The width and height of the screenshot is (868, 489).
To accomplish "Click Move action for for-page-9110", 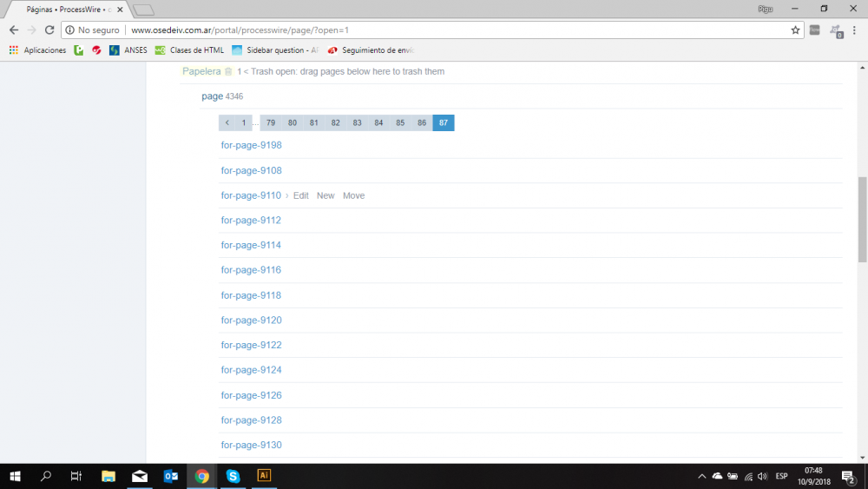I will click(354, 195).
